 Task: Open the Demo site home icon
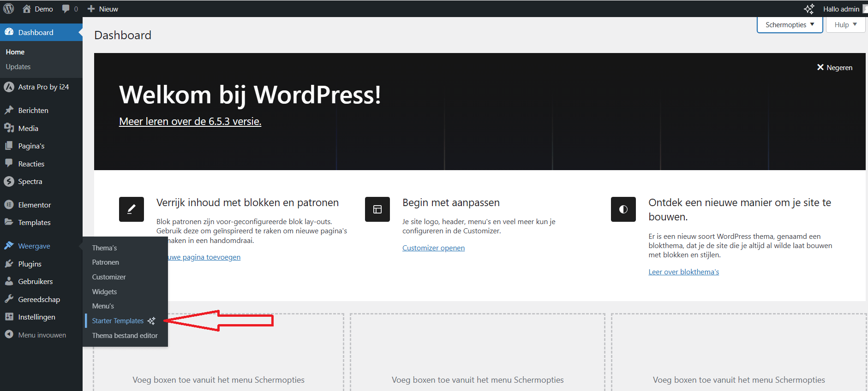(27, 9)
